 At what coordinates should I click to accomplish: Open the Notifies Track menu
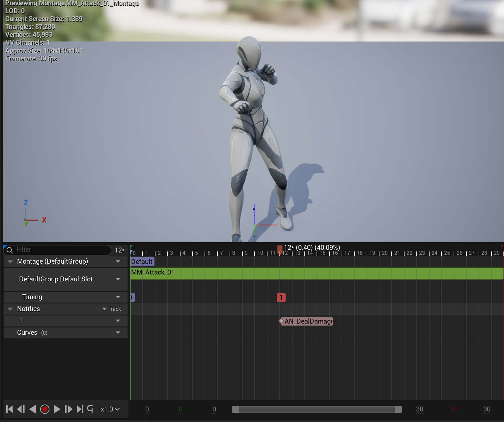pos(112,309)
